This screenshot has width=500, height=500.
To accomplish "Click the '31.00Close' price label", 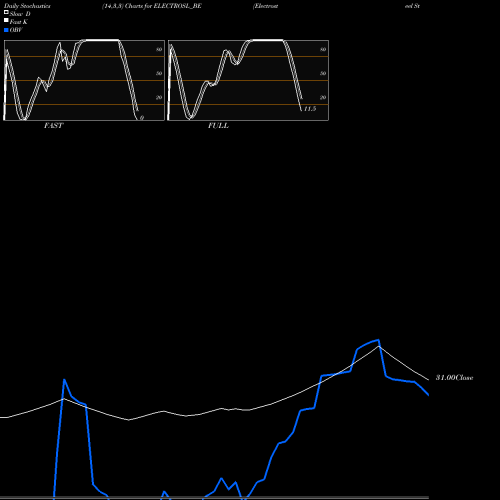I will (454, 378).
